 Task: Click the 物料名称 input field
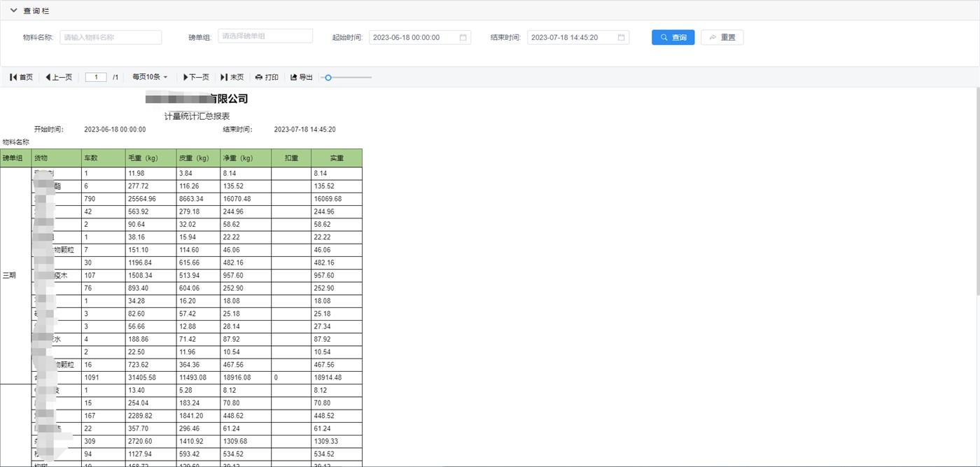[x=111, y=38]
